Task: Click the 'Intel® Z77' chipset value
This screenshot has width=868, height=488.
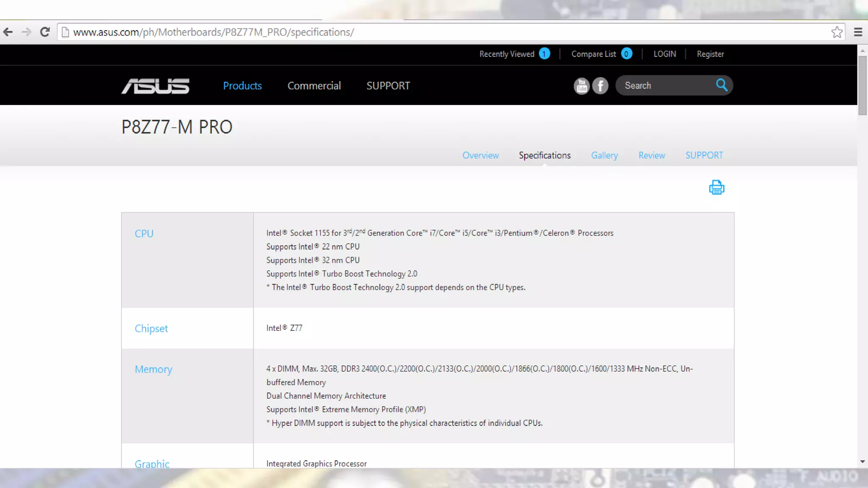Action: [284, 328]
